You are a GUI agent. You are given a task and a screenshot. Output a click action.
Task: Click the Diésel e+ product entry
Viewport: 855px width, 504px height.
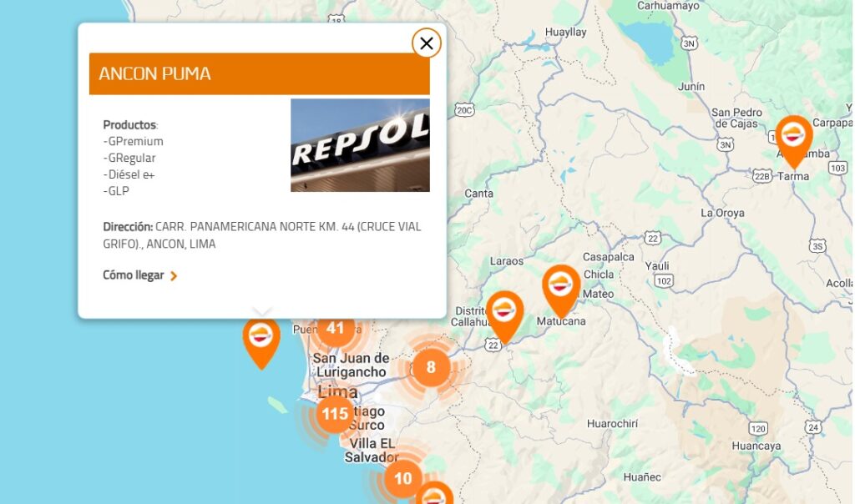click(129, 174)
